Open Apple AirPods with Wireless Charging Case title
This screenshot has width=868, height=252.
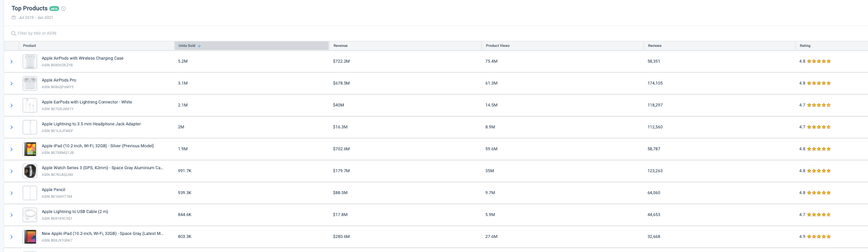(x=82, y=58)
